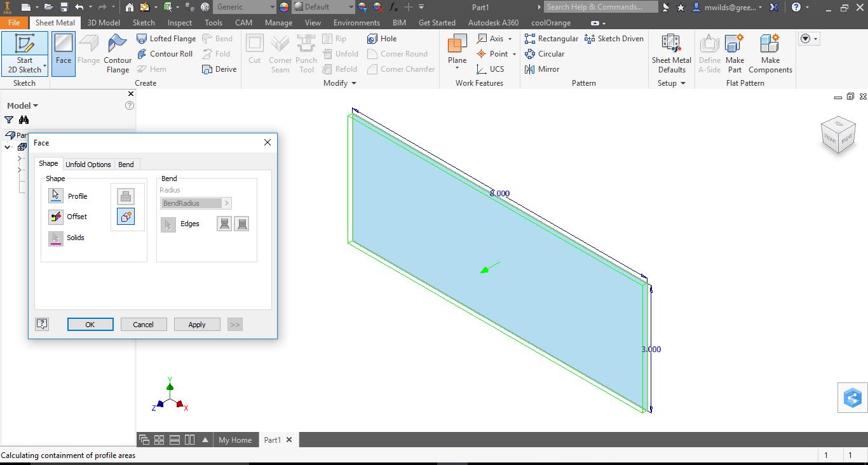Start a Rectangular pattern
Image resolution: width=868 pixels, height=465 pixels.
pyautogui.click(x=552, y=38)
